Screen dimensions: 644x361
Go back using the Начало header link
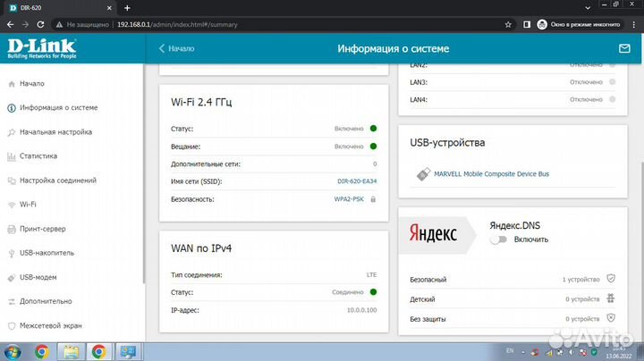tap(176, 48)
